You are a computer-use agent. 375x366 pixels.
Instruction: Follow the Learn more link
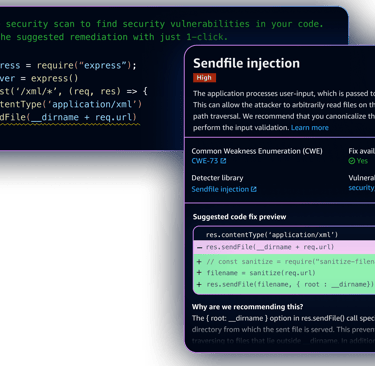pyautogui.click(x=310, y=128)
